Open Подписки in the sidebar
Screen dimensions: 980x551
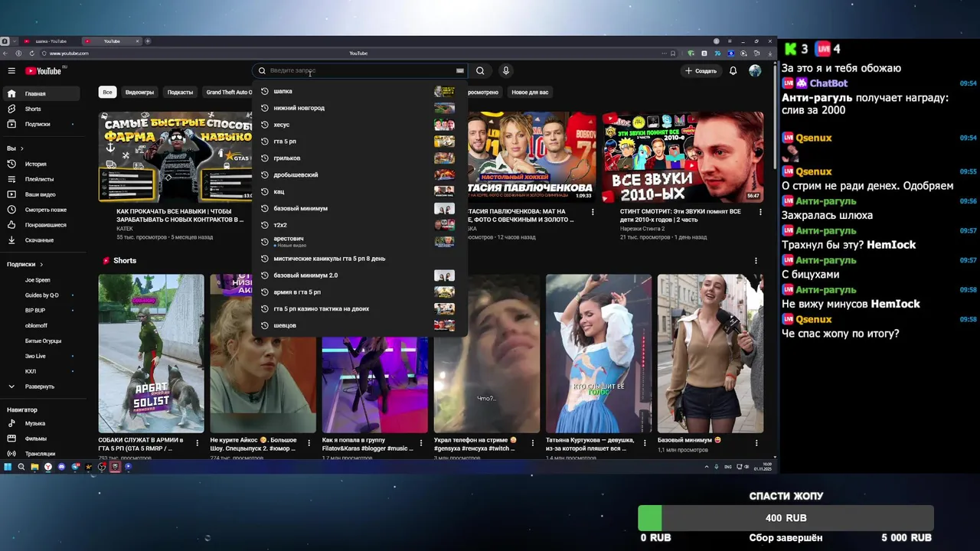42,124
